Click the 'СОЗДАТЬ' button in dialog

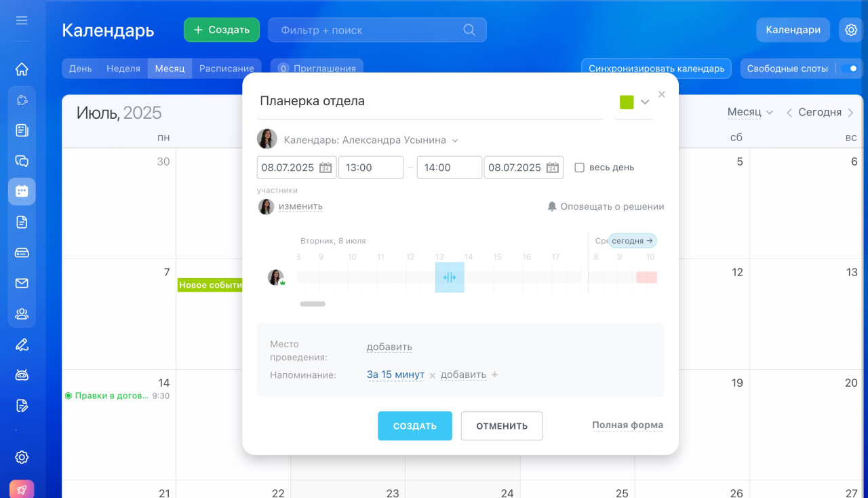pos(414,426)
